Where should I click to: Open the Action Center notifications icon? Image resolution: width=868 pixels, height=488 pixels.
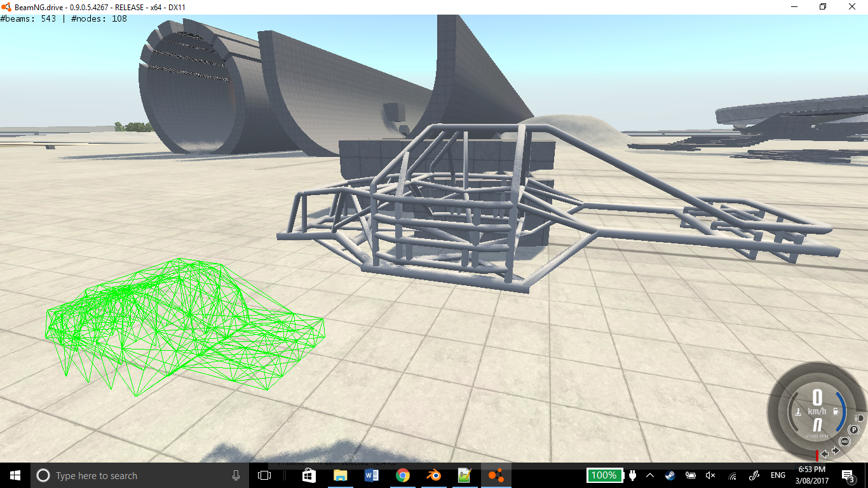848,475
